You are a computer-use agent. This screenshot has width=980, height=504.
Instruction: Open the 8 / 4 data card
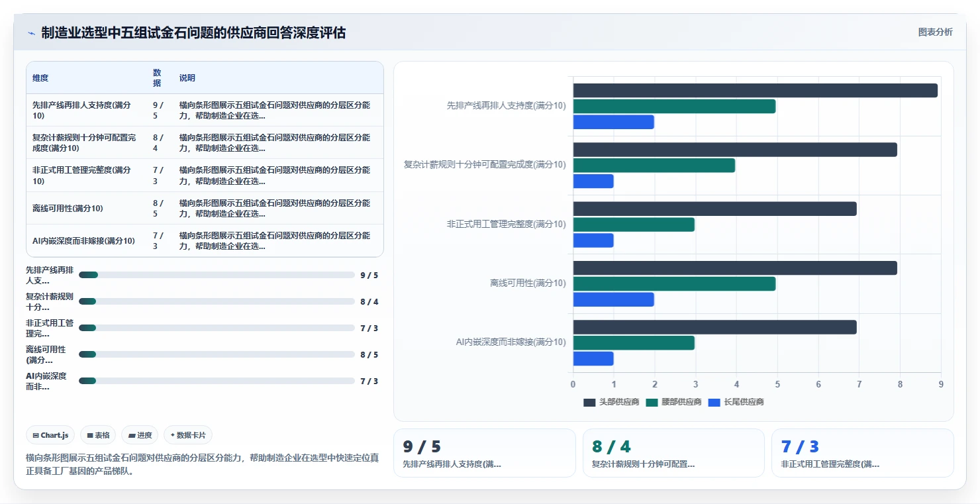pos(674,453)
